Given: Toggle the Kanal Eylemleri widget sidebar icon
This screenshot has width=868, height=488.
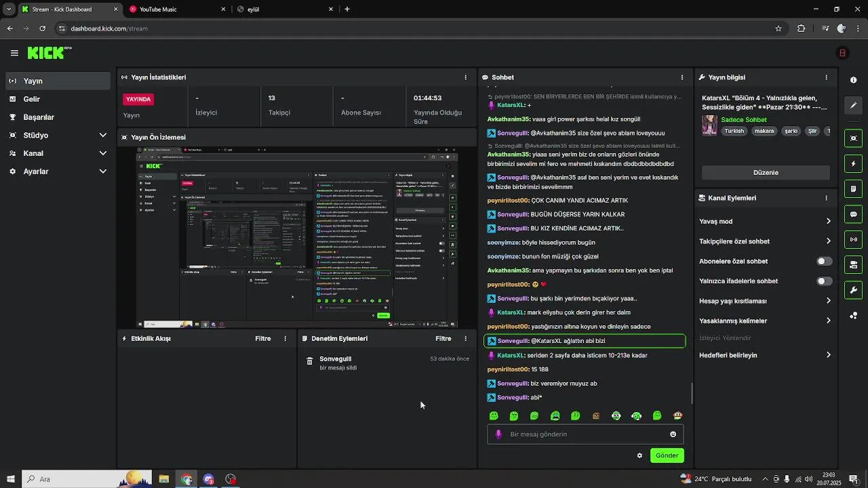Looking at the screenshot, I should [853, 264].
